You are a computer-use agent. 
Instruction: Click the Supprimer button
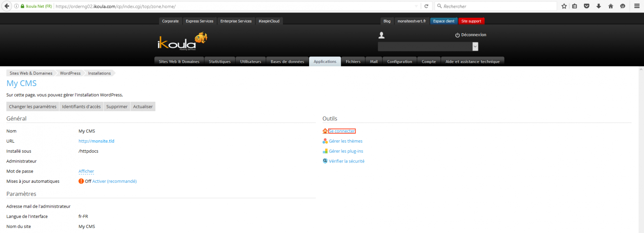pyautogui.click(x=117, y=107)
